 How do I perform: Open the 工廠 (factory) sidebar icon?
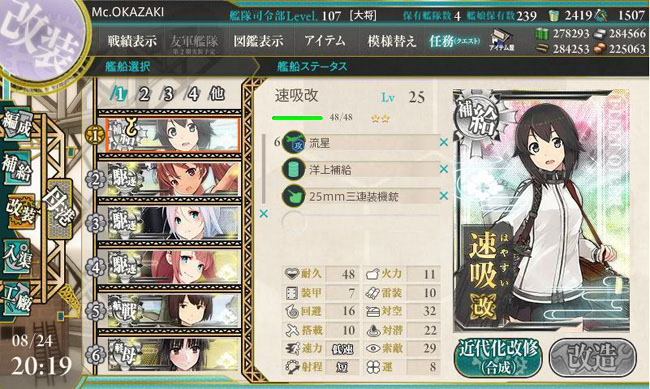[17, 299]
